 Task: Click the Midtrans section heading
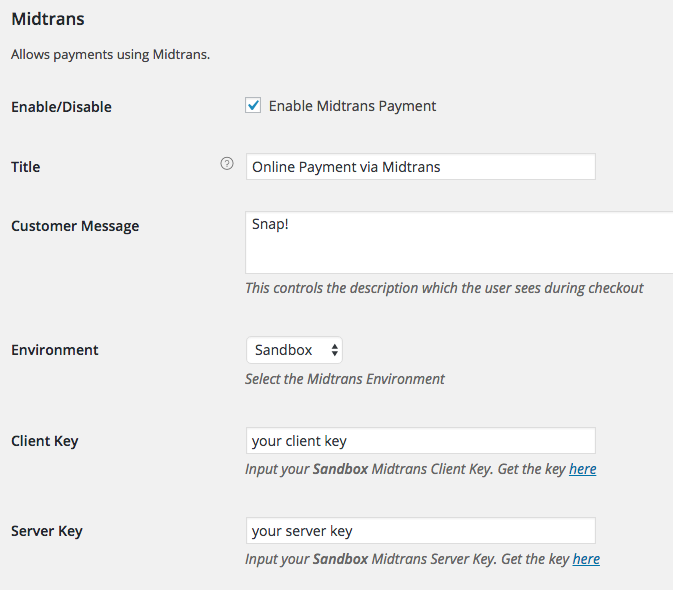pos(48,18)
